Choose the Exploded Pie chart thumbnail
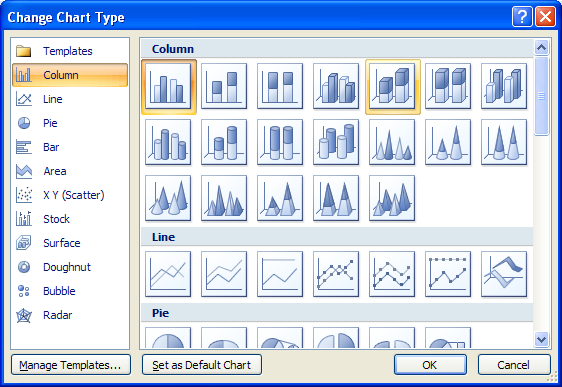The width and height of the screenshot is (562, 387). tap(336, 338)
